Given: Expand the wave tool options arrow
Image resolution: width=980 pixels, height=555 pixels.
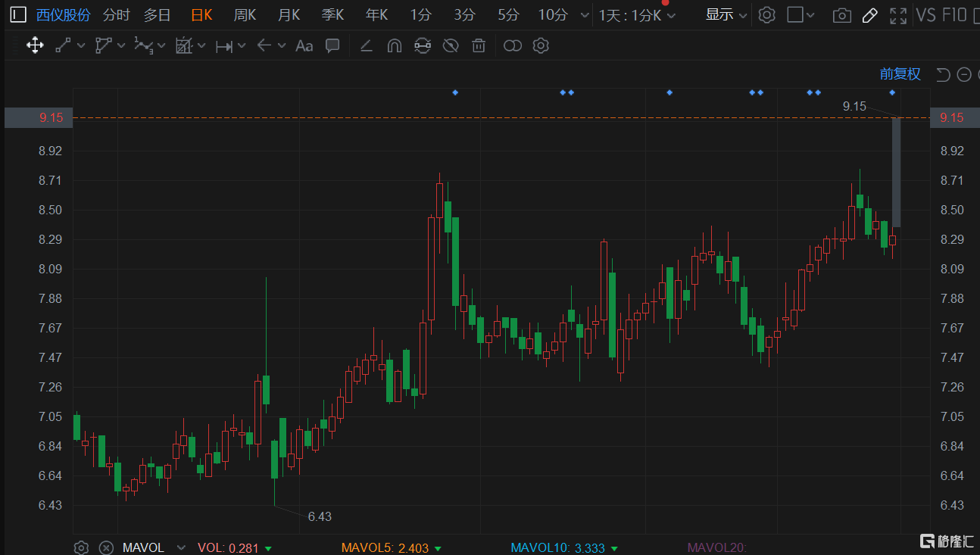Looking at the screenshot, I should coord(161,46).
